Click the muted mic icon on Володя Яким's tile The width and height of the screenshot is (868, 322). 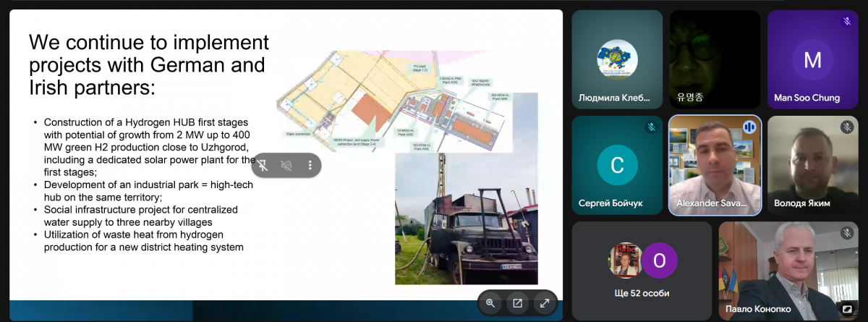[846, 127]
